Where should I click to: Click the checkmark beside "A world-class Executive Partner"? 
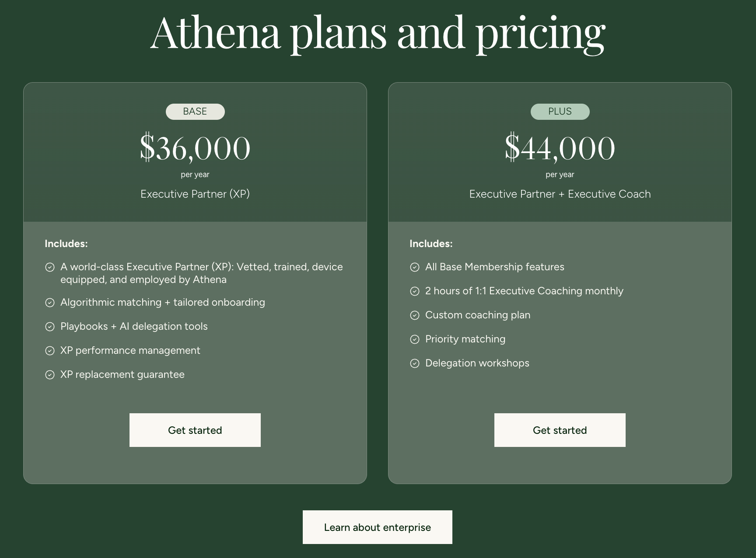pyautogui.click(x=49, y=267)
